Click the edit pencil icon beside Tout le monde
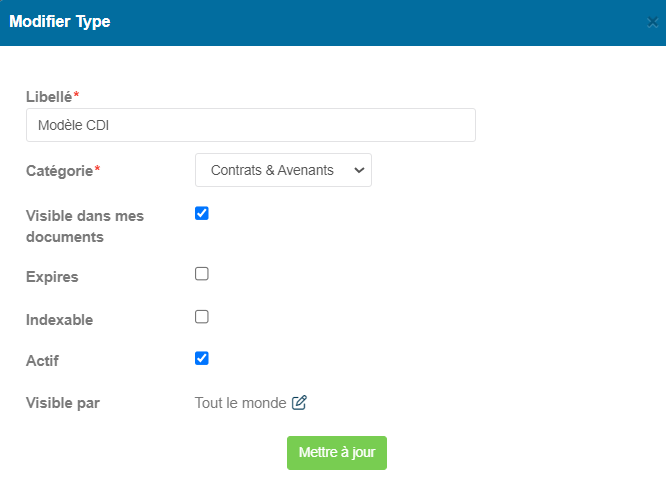Viewport: 666px width, 492px height. 299,402
